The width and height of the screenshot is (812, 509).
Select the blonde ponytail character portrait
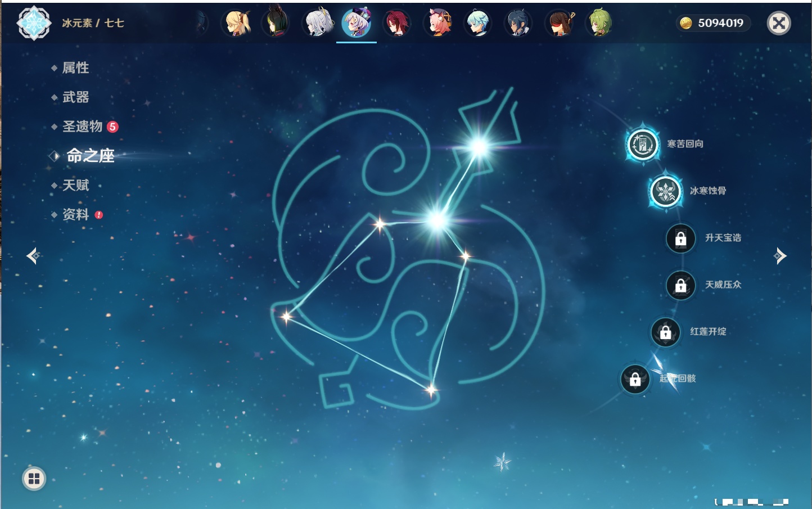click(237, 23)
